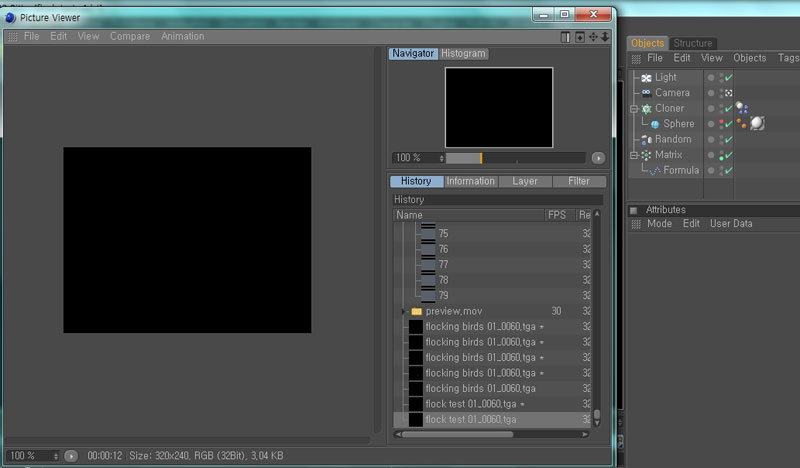The width and height of the screenshot is (800, 468).
Task: Open the Animation menu
Action: pos(183,37)
